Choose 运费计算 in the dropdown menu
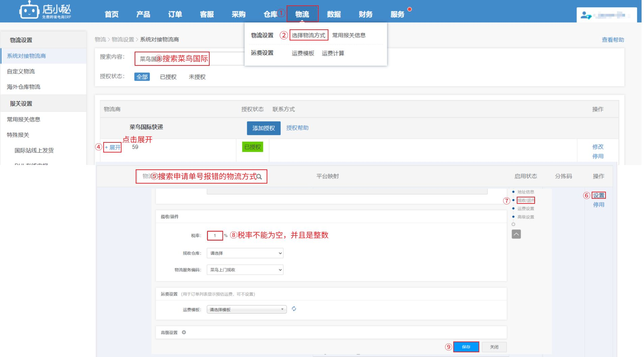 click(333, 53)
